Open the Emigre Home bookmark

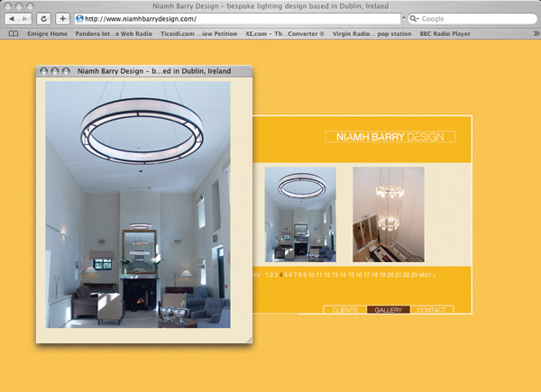[47, 33]
